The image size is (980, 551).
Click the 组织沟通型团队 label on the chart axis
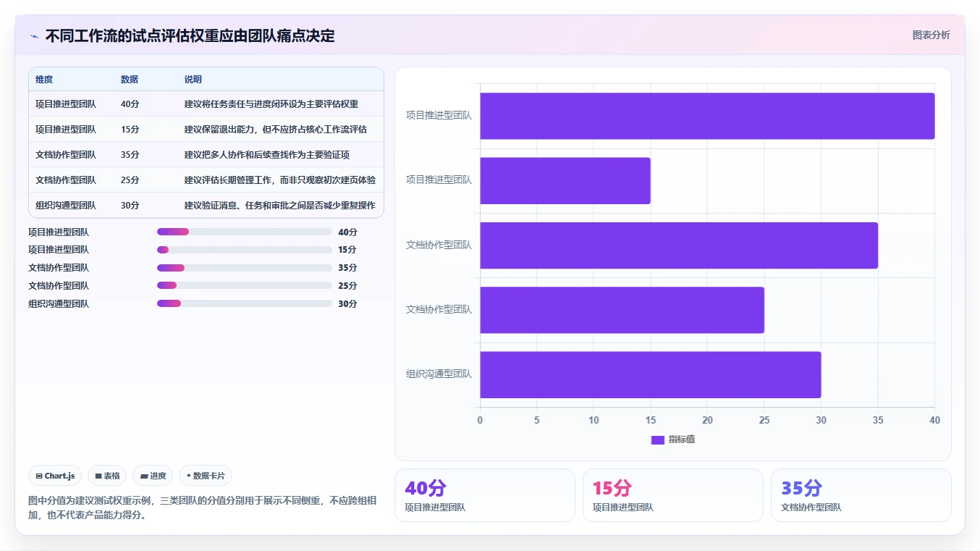point(439,374)
